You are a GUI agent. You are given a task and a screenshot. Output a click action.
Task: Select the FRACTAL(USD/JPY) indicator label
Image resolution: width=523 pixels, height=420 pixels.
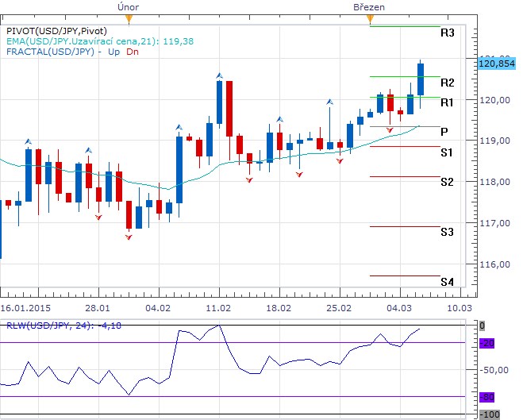[72, 52]
